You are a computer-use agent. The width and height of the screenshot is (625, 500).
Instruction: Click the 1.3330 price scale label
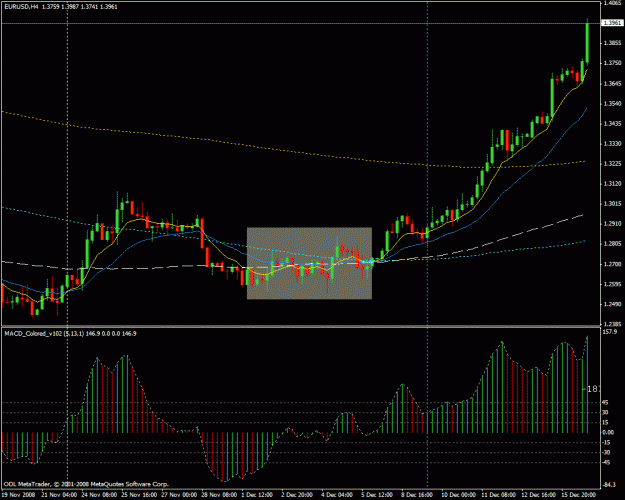[x=611, y=144]
